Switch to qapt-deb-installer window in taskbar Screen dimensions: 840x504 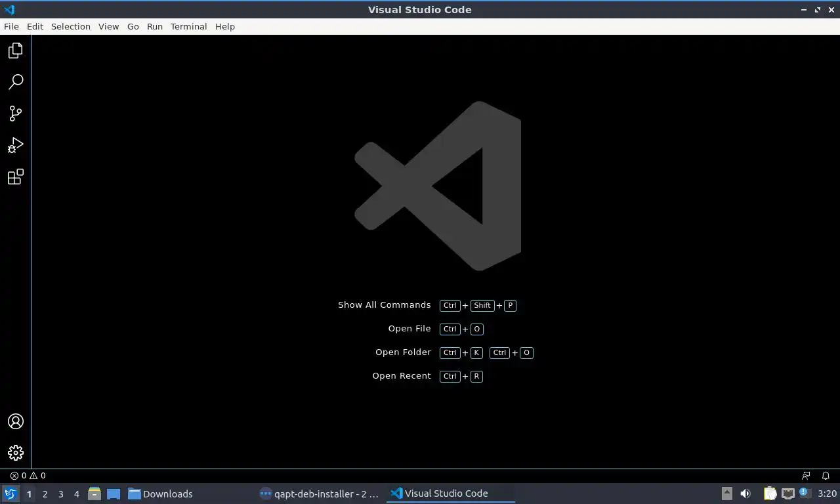[320, 493]
